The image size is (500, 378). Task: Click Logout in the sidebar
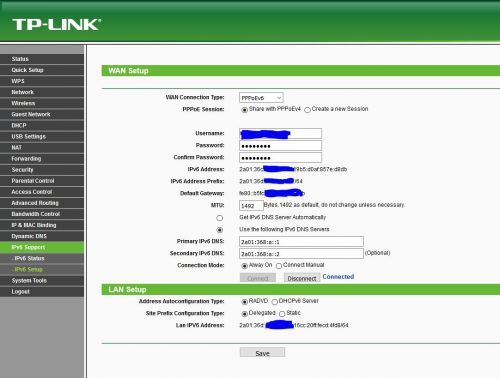click(42, 291)
